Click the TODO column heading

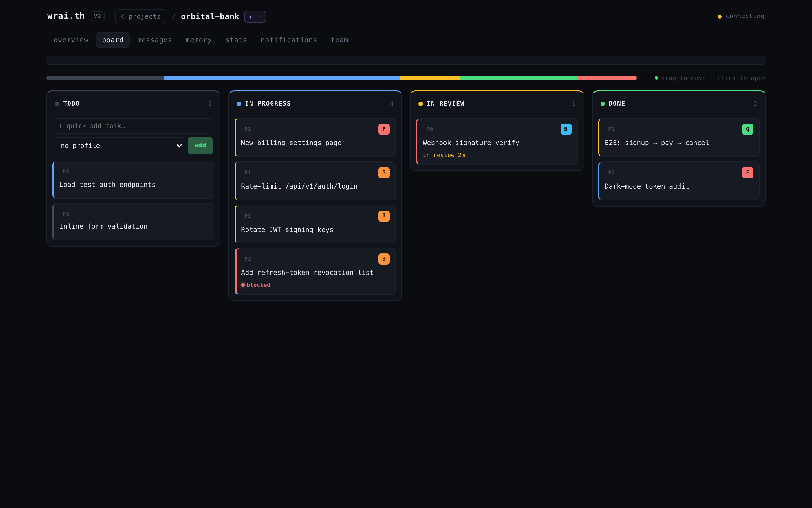[71, 104]
